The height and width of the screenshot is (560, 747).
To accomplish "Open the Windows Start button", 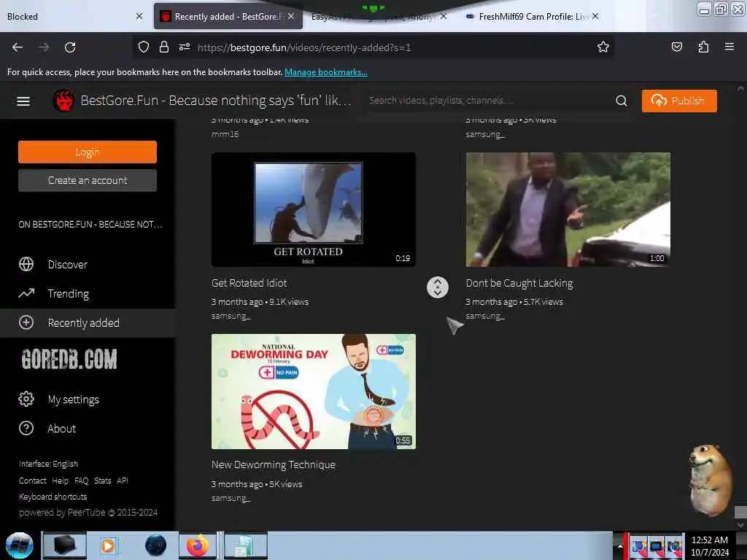I will [20, 545].
